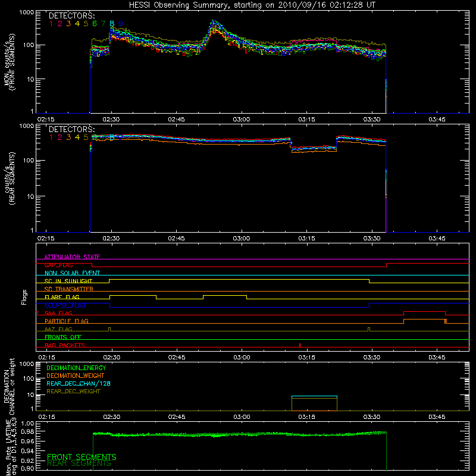Image resolution: width=476 pixels, height=476 pixels.
Task: Select orange detector 3 in rear segments legend
Action: (x=68, y=137)
